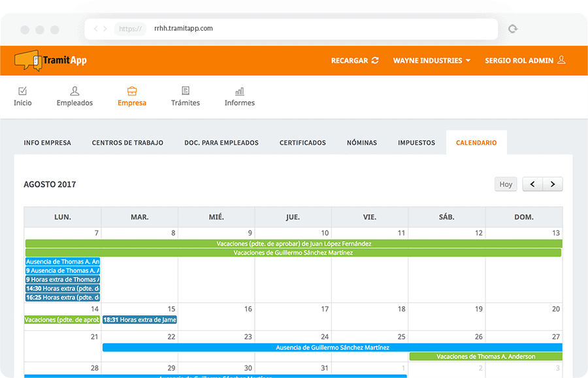
Task: Switch to Doc. para Empleados tab
Action: coord(221,143)
